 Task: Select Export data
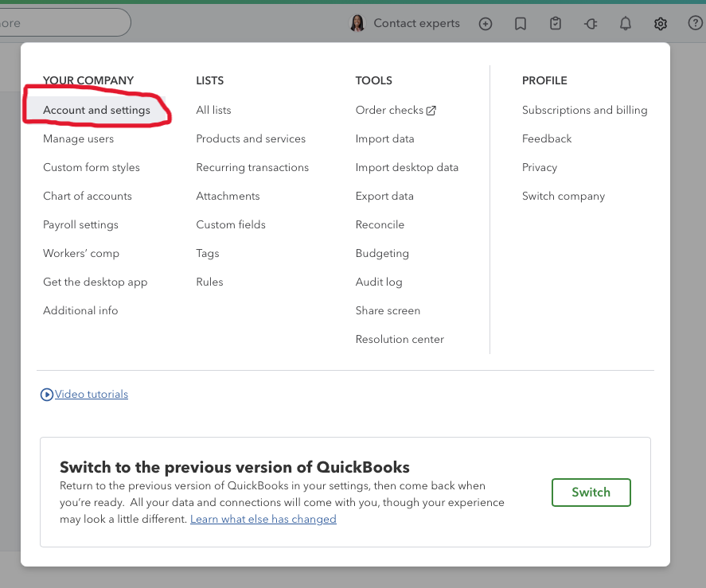click(384, 196)
